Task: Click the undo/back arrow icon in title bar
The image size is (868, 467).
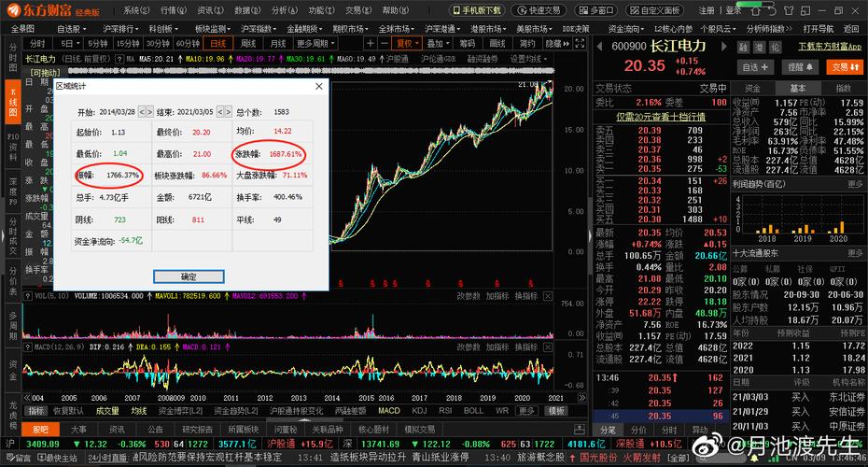Action: (772, 10)
